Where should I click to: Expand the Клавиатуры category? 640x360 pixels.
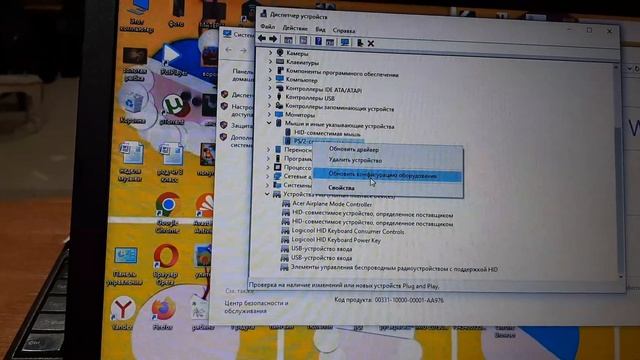[x=270, y=62]
